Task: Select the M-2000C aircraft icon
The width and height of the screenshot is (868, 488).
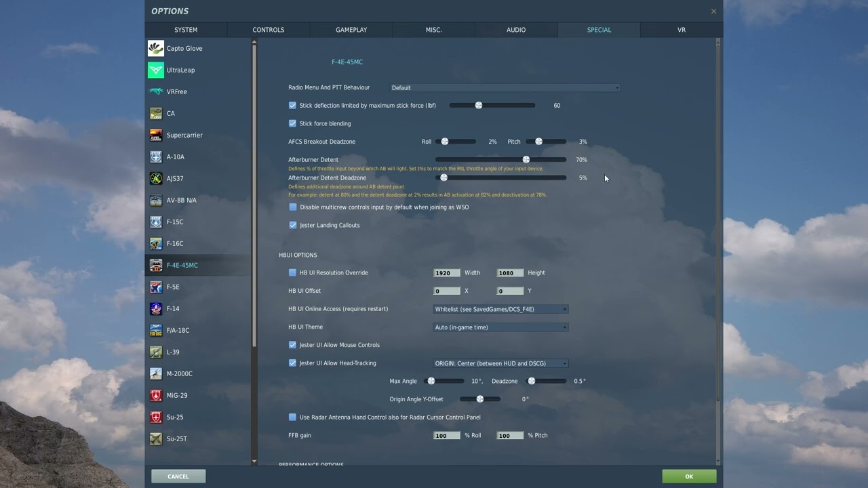Action: [x=156, y=373]
